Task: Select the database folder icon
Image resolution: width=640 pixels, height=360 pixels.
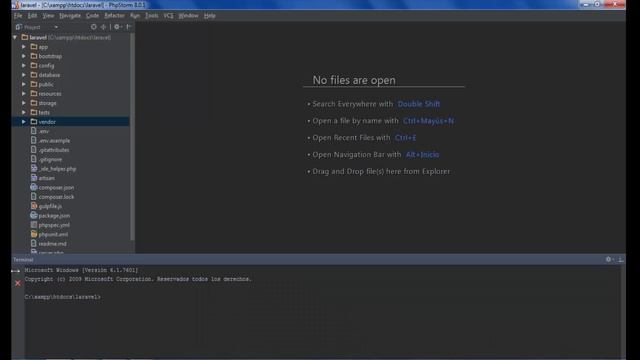Action: pos(34,75)
